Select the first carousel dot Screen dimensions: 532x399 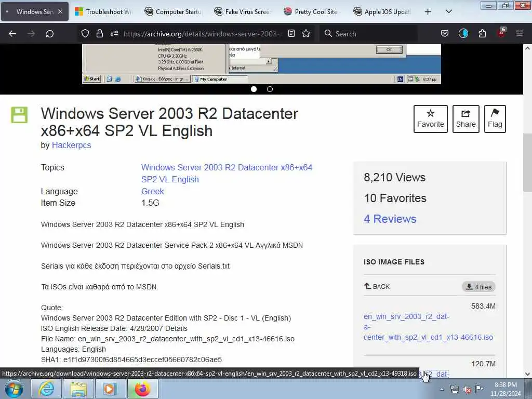click(254, 89)
